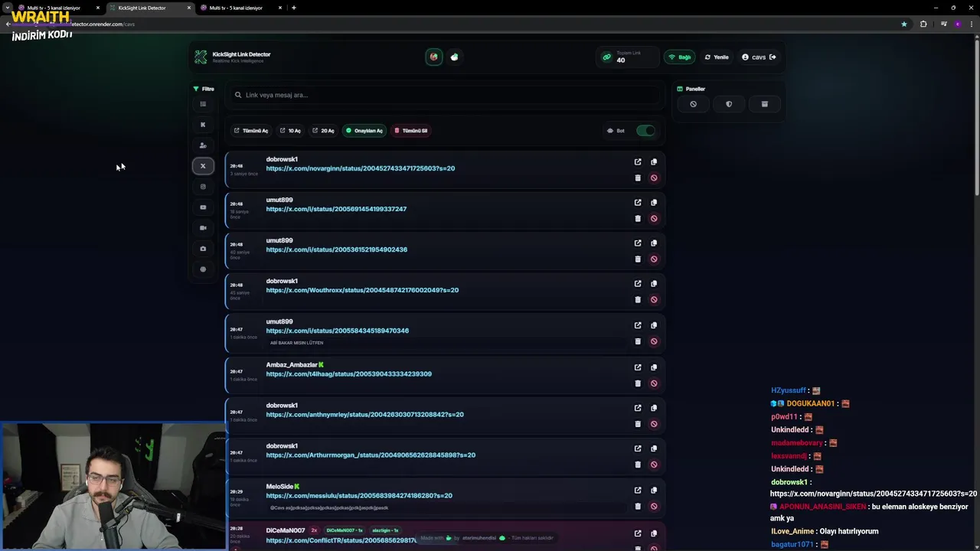Log out via arrow icon next to cavs

coord(773,57)
